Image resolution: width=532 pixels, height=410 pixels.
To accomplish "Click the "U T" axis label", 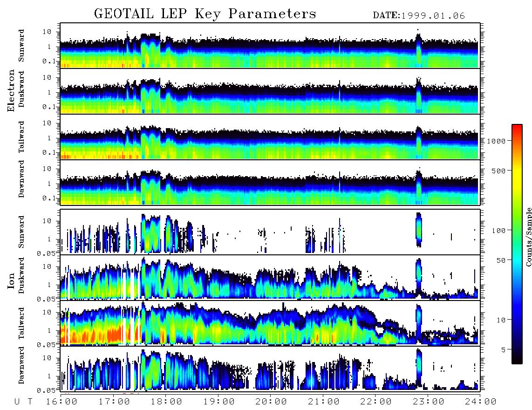I will (23, 402).
